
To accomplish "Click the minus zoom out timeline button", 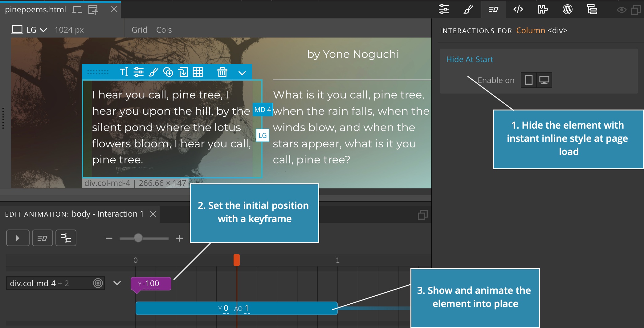I will coord(109,238).
